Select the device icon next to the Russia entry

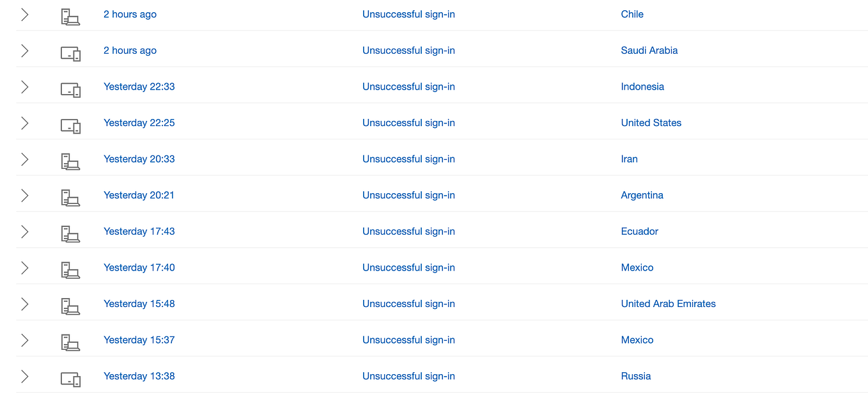[70, 379]
